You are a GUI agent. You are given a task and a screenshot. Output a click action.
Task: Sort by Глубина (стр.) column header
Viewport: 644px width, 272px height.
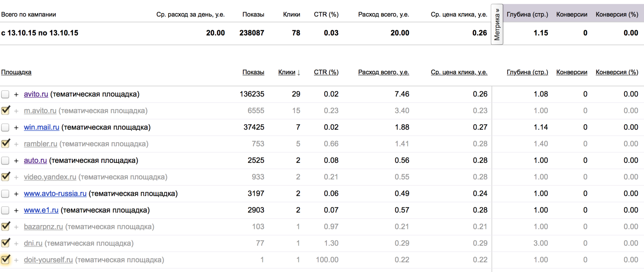(527, 72)
